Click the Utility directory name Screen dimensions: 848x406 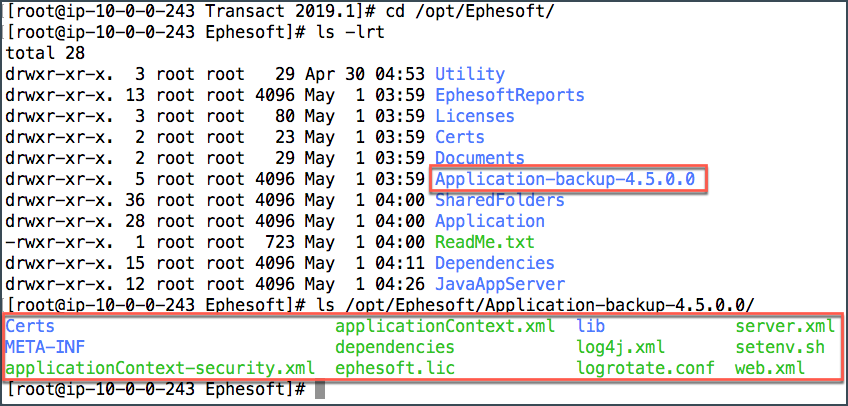pos(470,74)
